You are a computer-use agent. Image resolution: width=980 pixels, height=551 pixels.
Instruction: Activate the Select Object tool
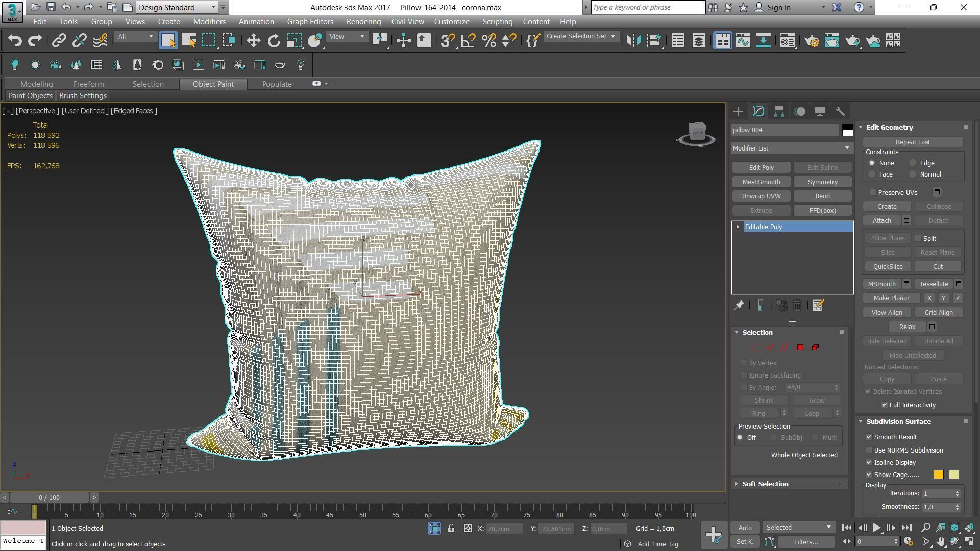pos(168,41)
